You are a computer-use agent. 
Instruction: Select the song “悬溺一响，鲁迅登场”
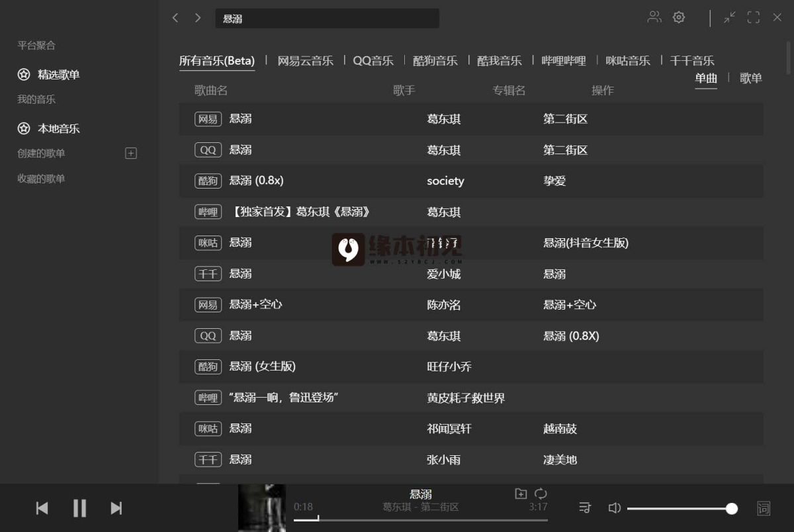tap(284, 398)
